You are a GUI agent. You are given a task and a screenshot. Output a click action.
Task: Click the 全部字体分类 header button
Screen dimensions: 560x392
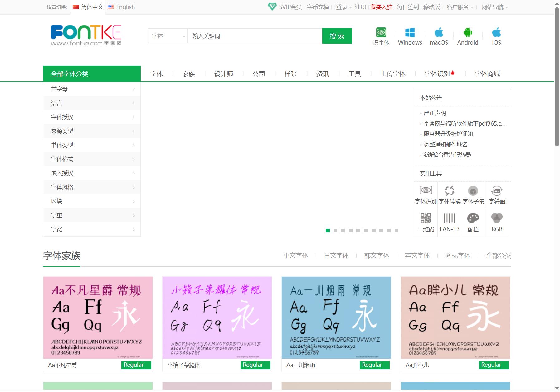click(x=92, y=74)
